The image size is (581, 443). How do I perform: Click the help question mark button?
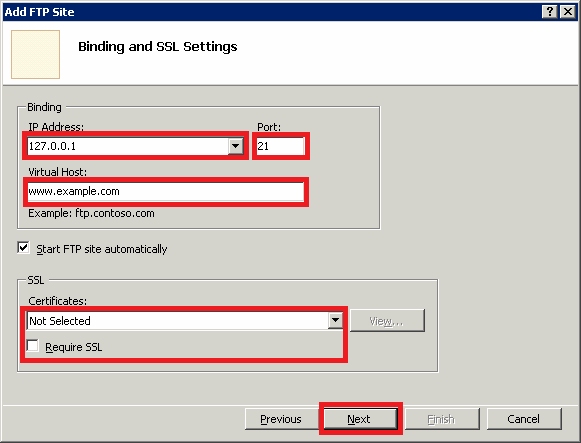point(550,12)
